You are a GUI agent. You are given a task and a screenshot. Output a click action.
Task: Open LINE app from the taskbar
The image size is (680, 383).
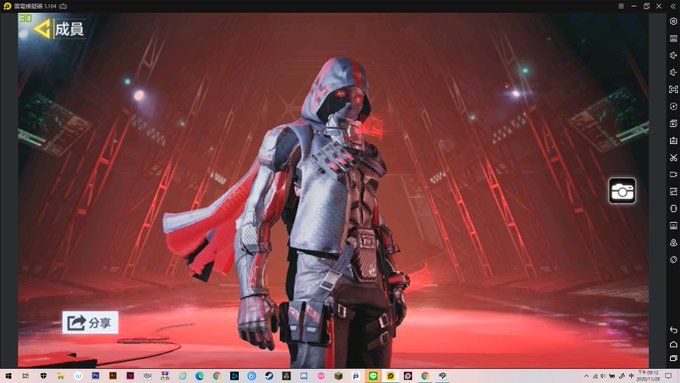pos(373,376)
